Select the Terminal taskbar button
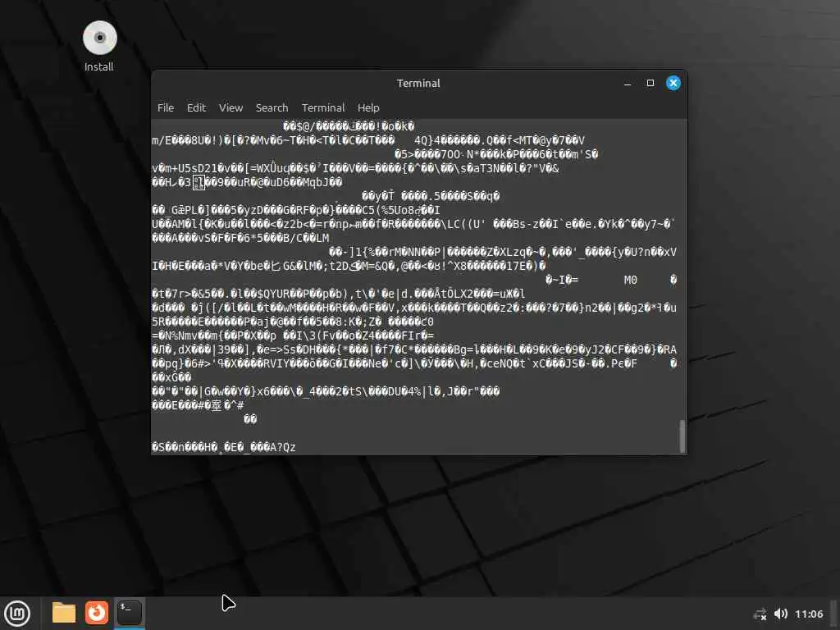840x630 pixels. [x=130, y=613]
